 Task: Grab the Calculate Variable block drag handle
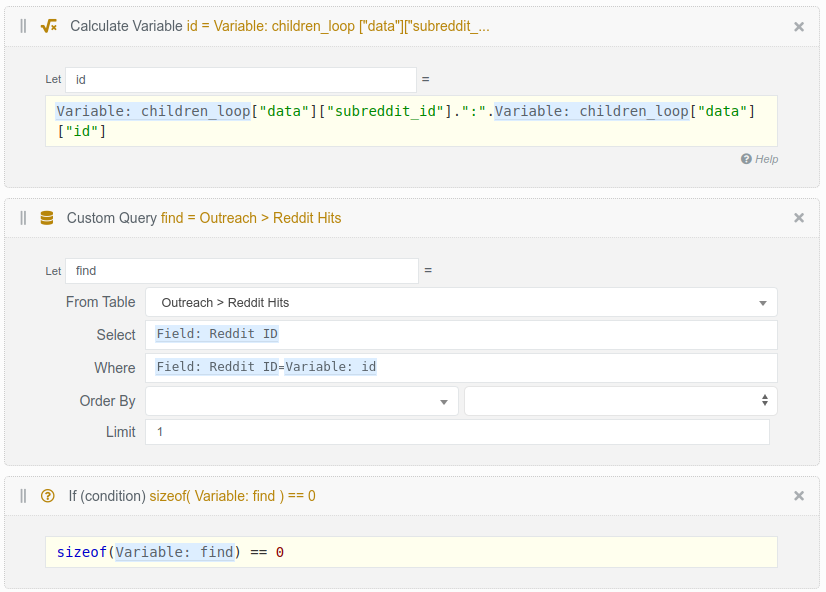pyautogui.click(x=23, y=26)
